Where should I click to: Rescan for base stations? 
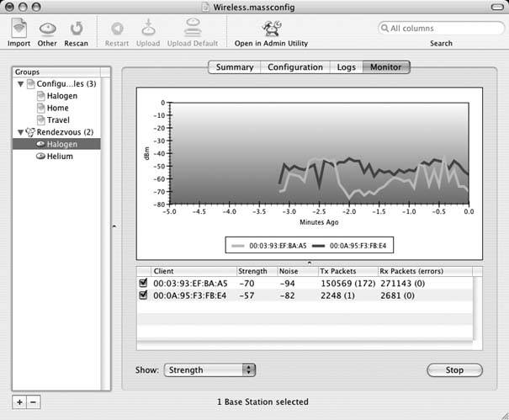[76, 29]
